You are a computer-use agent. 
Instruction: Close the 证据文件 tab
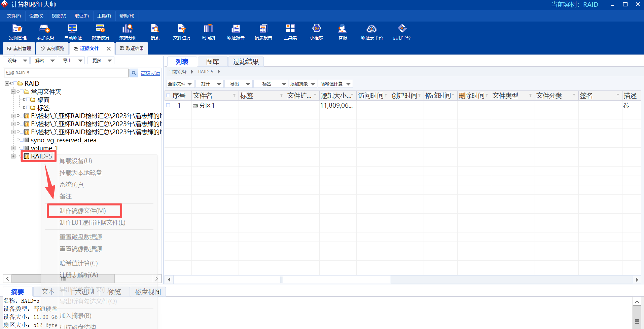109,49
